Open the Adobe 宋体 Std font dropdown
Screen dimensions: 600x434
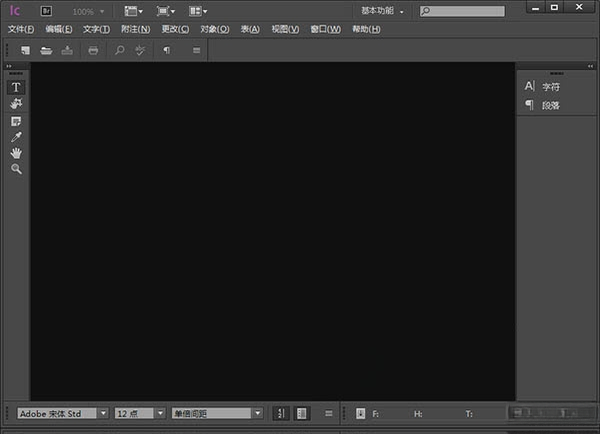[103, 413]
